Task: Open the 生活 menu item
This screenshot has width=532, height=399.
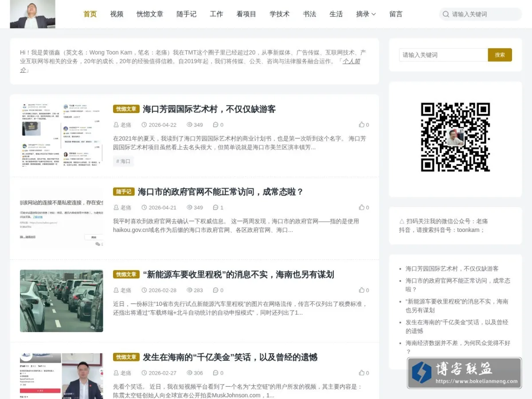Action: (x=336, y=14)
